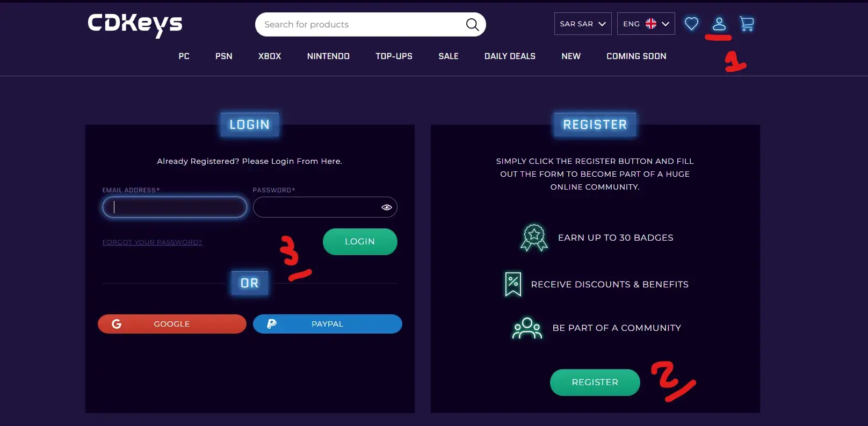The image size is (868, 426).
Task: Click the Forgot Your Password link
Action: click(x=152, y=242)
